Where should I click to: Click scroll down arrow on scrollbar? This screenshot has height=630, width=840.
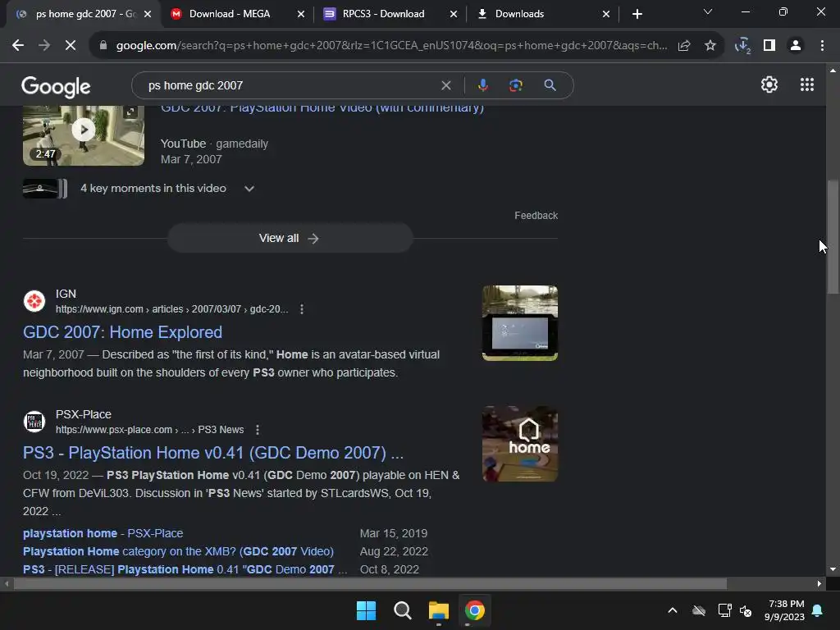(x=833, y=569)
